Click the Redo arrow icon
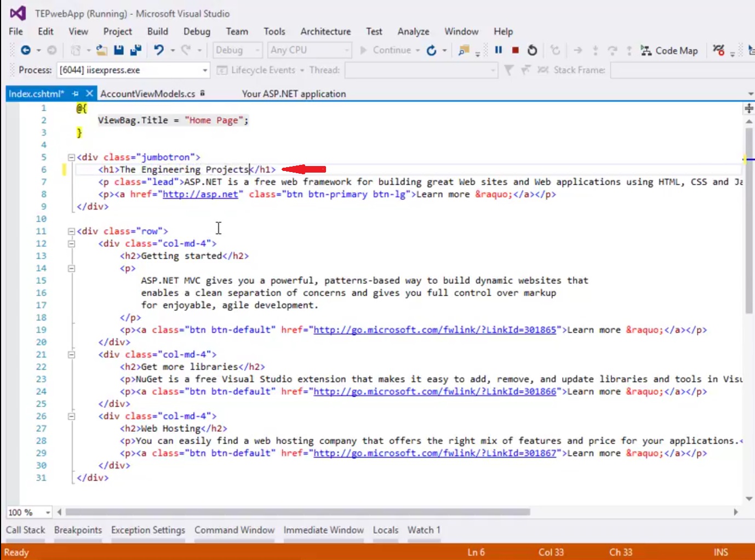 pyautogui.click(x=186, y=50)
